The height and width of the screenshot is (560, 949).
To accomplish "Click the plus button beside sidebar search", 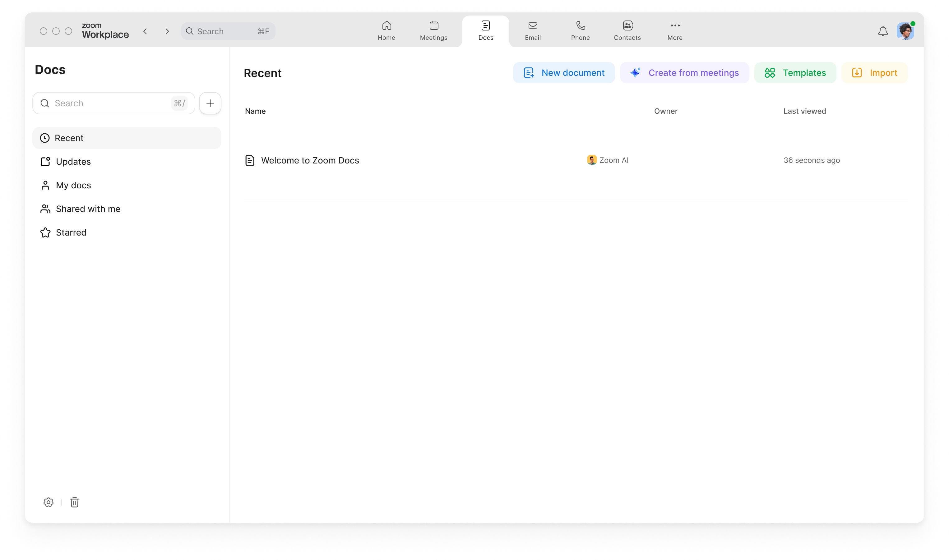I will [x=210, y=103].
